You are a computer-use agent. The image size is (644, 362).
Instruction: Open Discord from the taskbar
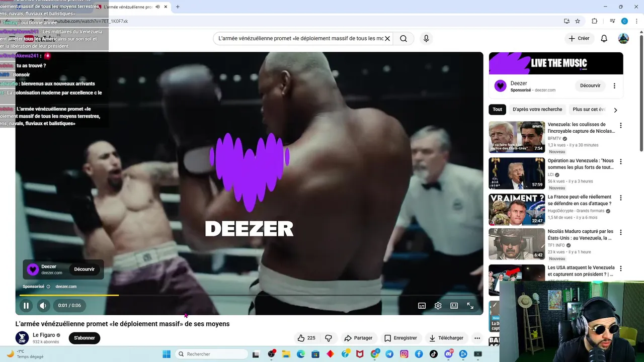pos(448,354)
